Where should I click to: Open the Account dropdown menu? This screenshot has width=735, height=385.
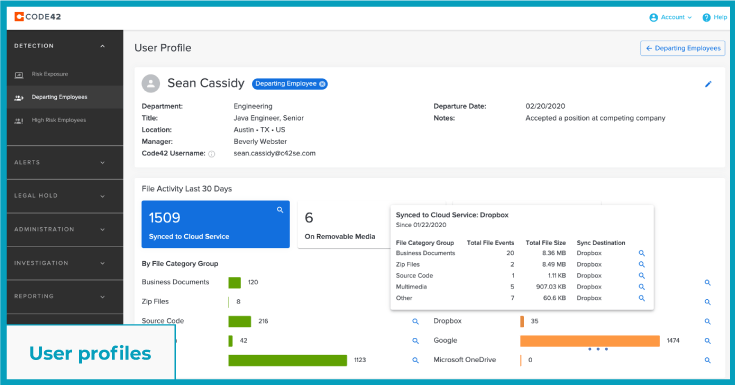pos(670,17)
